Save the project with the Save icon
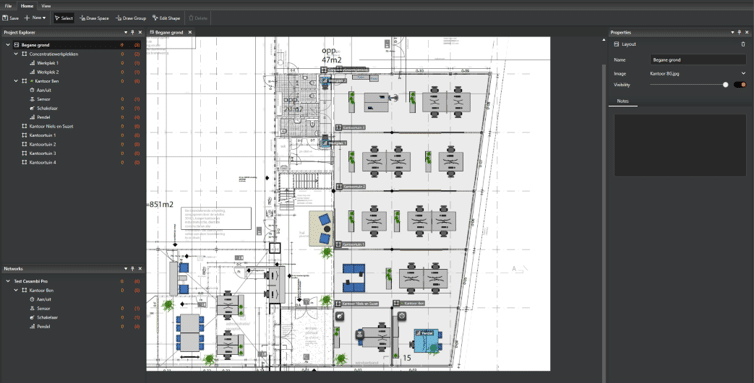Image resolution: width=754 pixels, height=383 pixels. (x=11, y=18)
